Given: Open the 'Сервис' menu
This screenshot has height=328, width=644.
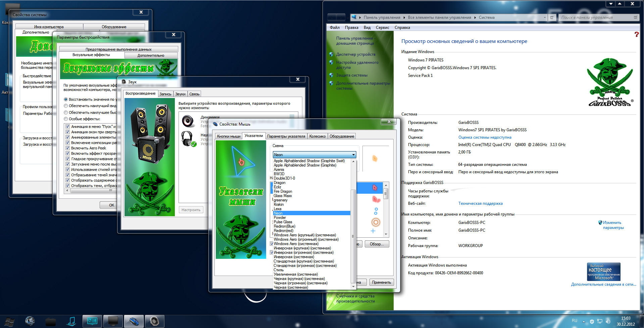Looking at the screenshot, I should [x=382, y=28].
